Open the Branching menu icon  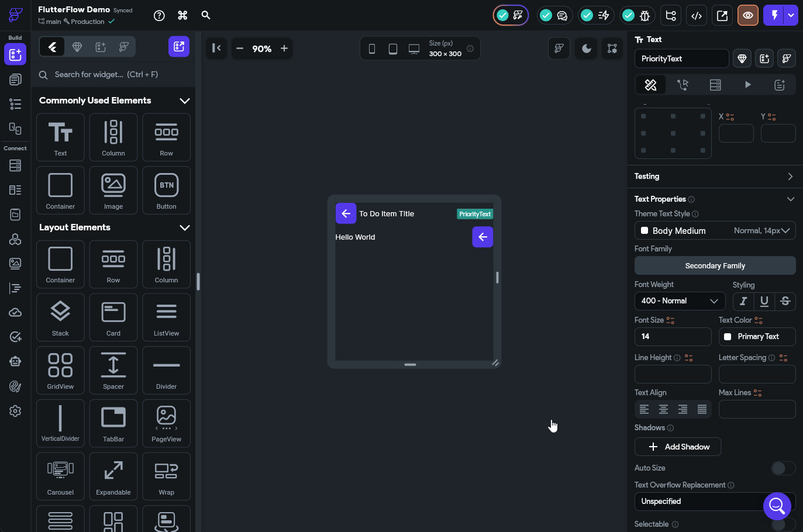click(671, 16)
